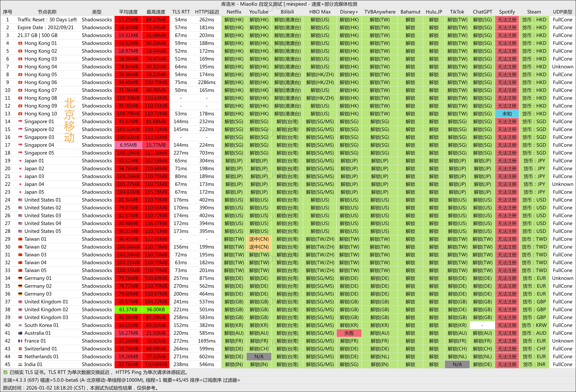Click the ChatGPT column header
The image size is (576, 392).
[482, 12]
